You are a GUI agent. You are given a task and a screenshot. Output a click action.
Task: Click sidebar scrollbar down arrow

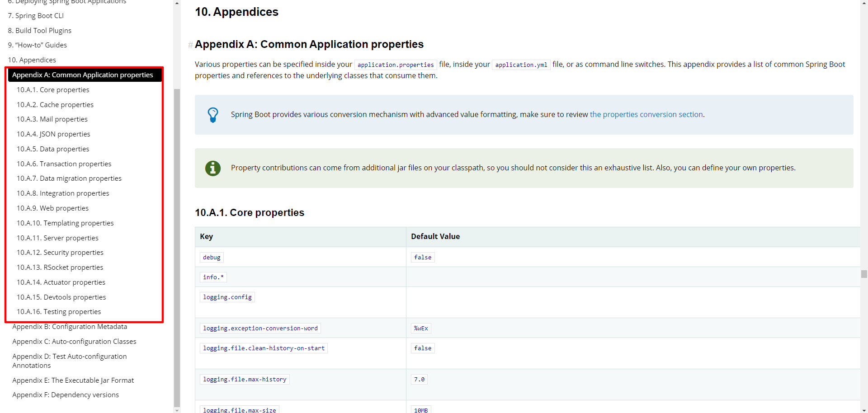pos(177,410)
